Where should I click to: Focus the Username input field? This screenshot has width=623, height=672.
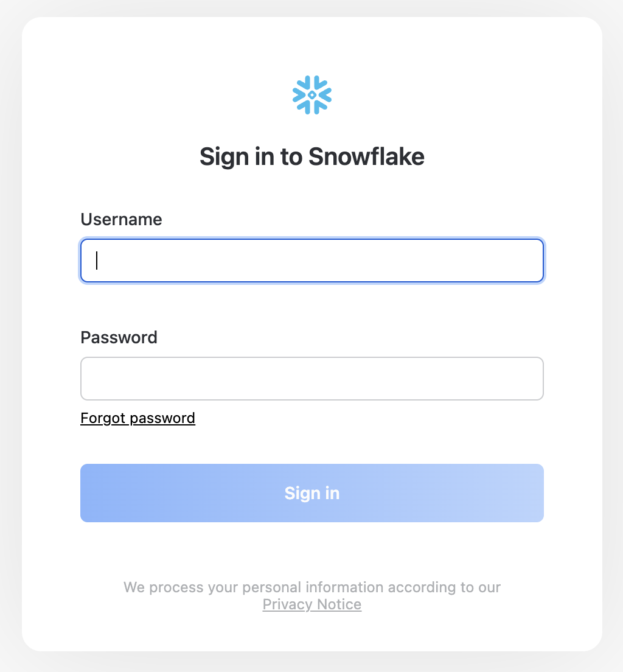[311, 261]
